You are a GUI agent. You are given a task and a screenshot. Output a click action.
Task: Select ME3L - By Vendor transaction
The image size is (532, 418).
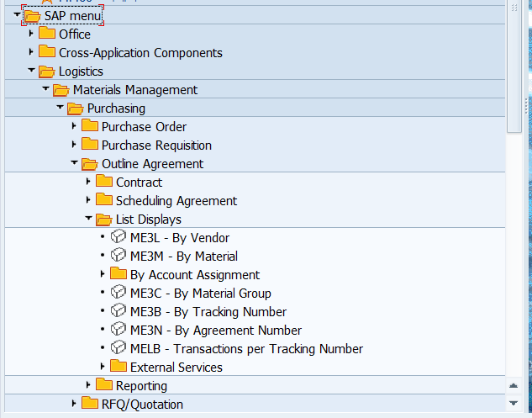click(x=180, y=238)
